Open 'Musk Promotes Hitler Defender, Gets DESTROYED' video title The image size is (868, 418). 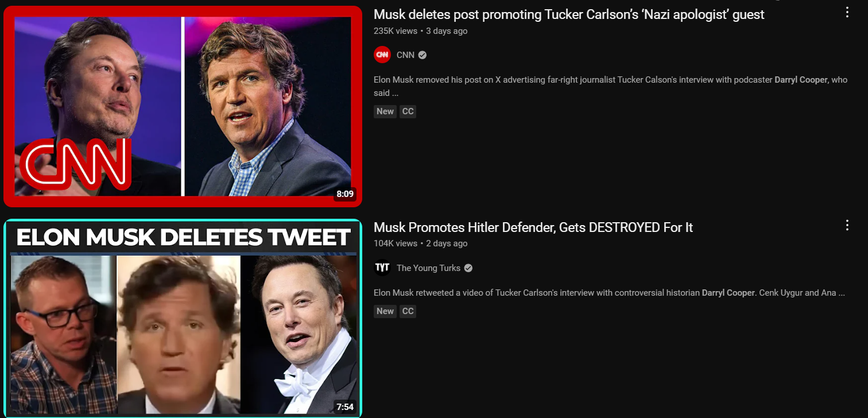click(533, 227)
